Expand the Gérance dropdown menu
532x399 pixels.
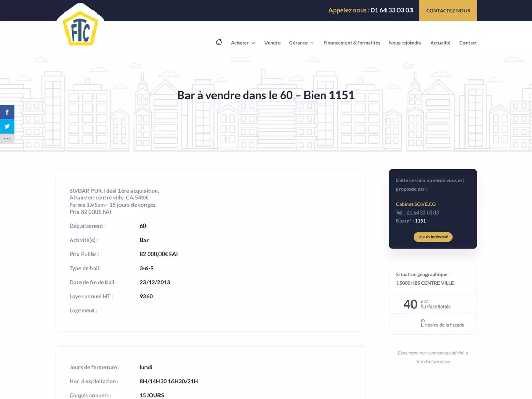point(301,43)
